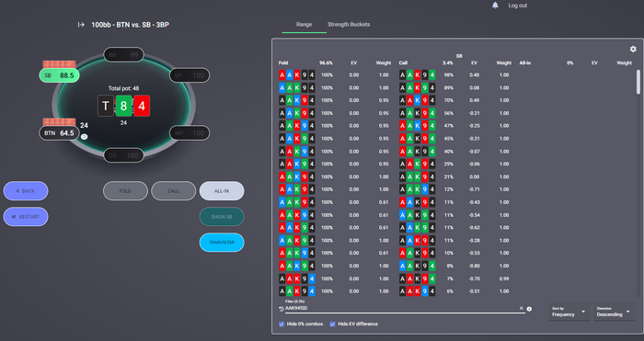Click the Call 3.4% header value

tap(448, 63)
